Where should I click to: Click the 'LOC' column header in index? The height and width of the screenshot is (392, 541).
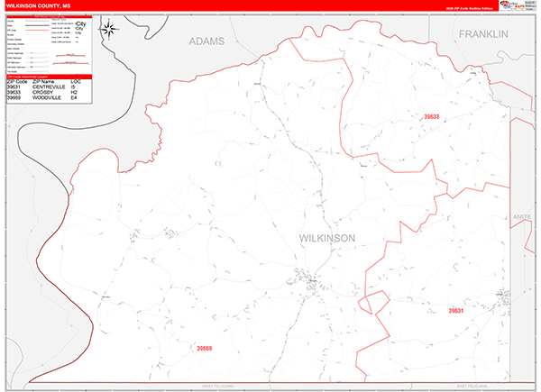pyautogui.click(x=76, y=82)
